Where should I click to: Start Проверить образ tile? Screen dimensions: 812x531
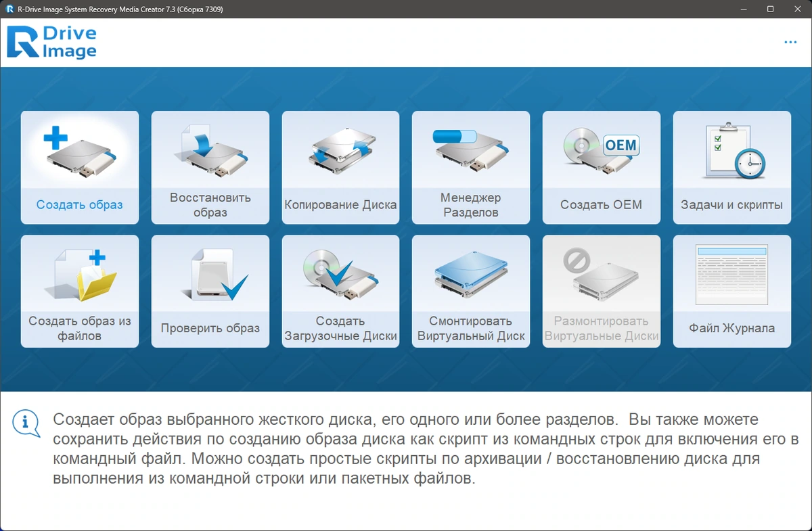pyautogui.click(x=210, y=292)
